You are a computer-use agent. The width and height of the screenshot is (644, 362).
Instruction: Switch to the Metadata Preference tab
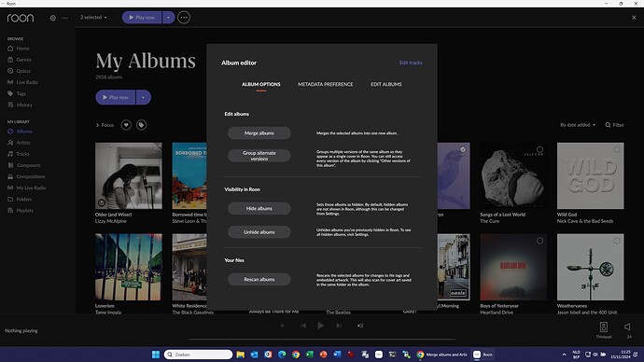[x=326, y=84]
